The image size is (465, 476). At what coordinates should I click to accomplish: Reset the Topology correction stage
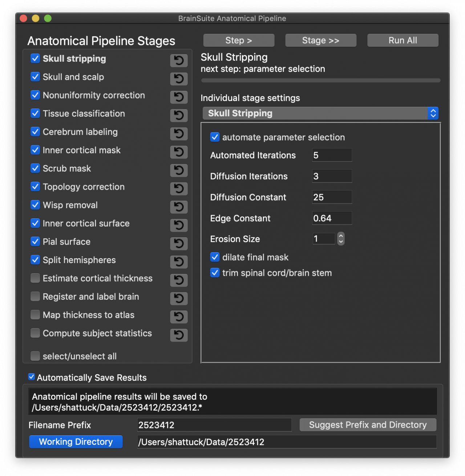pyautogui.click(x=178, y=189)
